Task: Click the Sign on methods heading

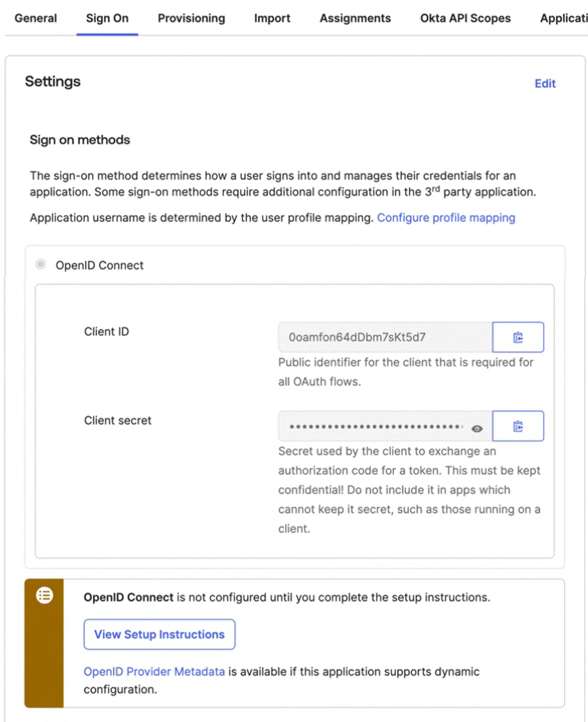Action: 80,140
